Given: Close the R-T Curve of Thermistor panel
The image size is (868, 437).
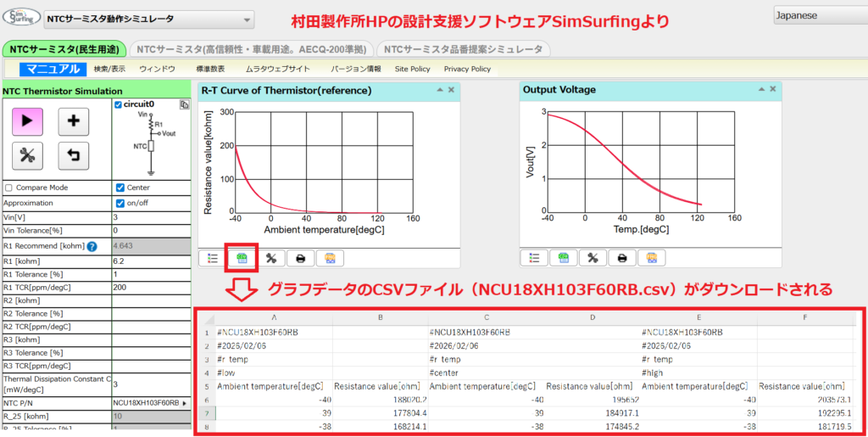Looking at the screenshot, I should click(451, 90).
